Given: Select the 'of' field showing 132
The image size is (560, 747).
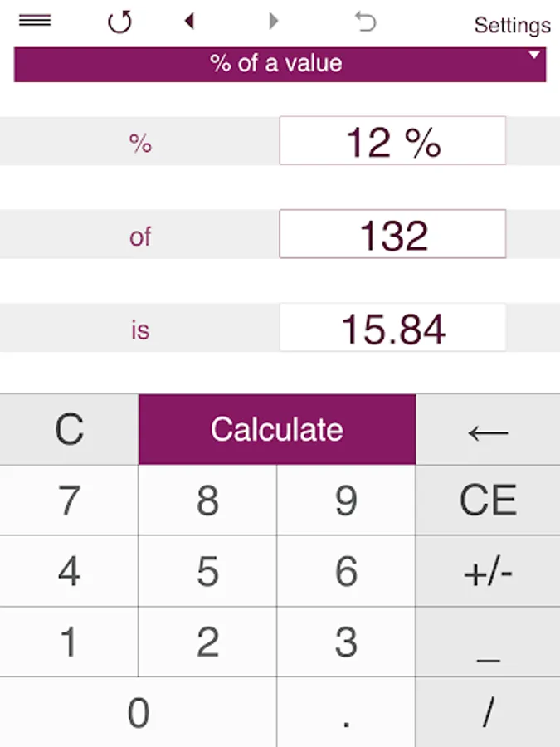Looking at the screenshot, I should pyautogui.click(x=392, y=234).
